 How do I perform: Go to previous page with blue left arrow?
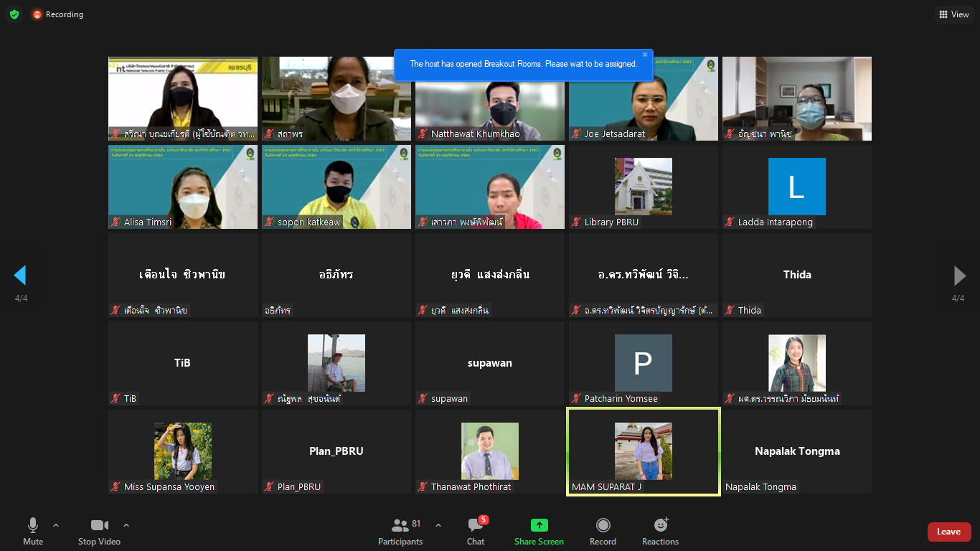click(x=20, y=275)
